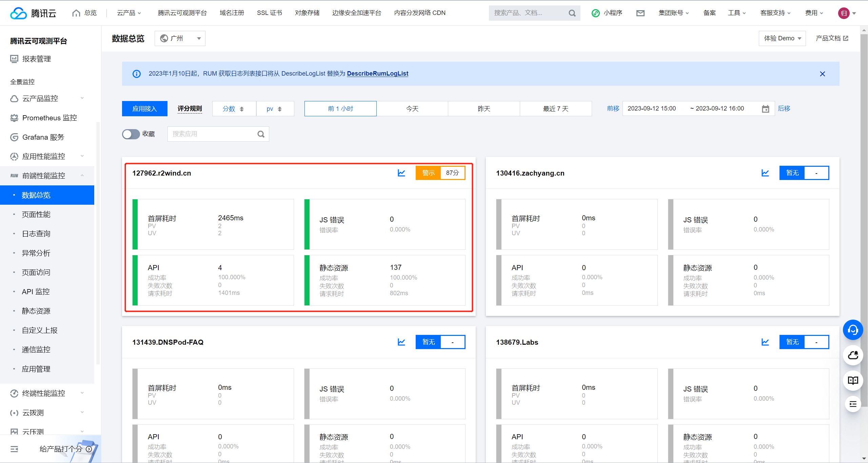Click the user avatar icon
The width and height of the screenshot is (868, 463).
pyautogui.click(x=844, y=13)
